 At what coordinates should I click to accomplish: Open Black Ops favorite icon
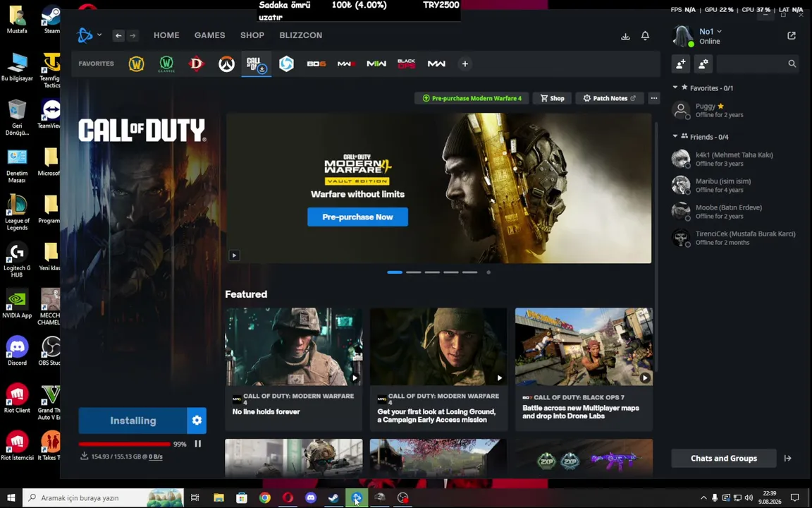click(x=407, y=64)
